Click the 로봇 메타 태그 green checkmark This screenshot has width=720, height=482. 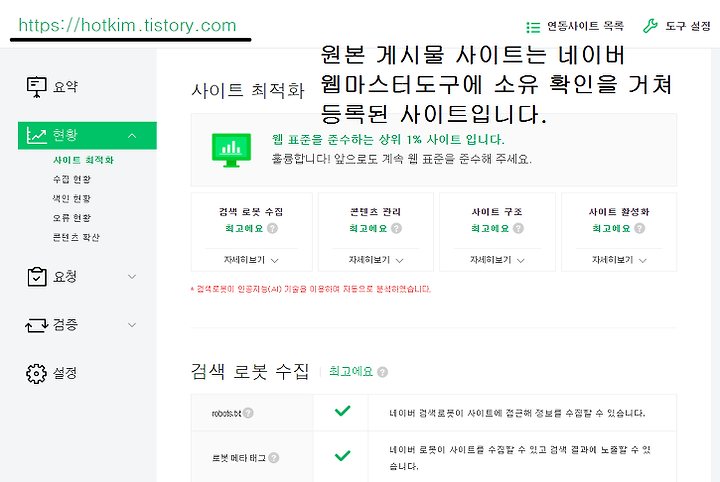click(343, 455)
